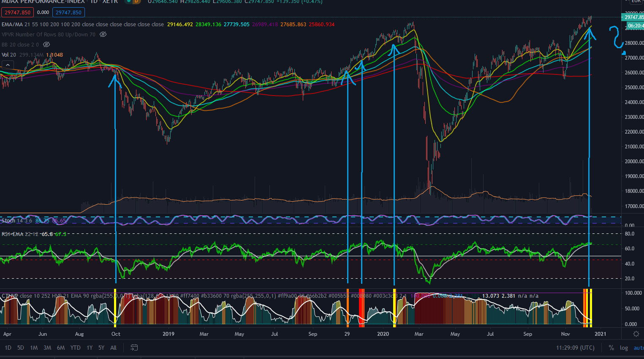Screen dimensions: 644x359
Task: Click the current price label on the scale
Action: point(633,17)
